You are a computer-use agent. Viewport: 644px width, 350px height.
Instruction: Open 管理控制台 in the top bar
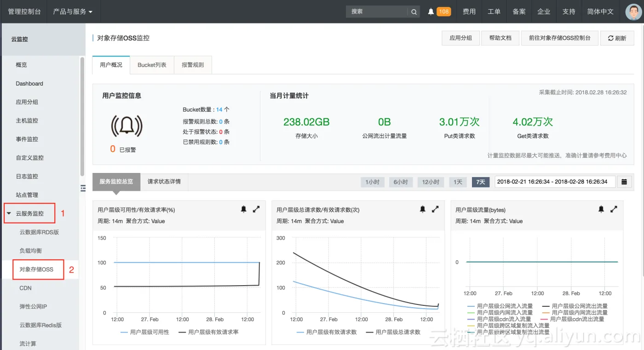24,11
